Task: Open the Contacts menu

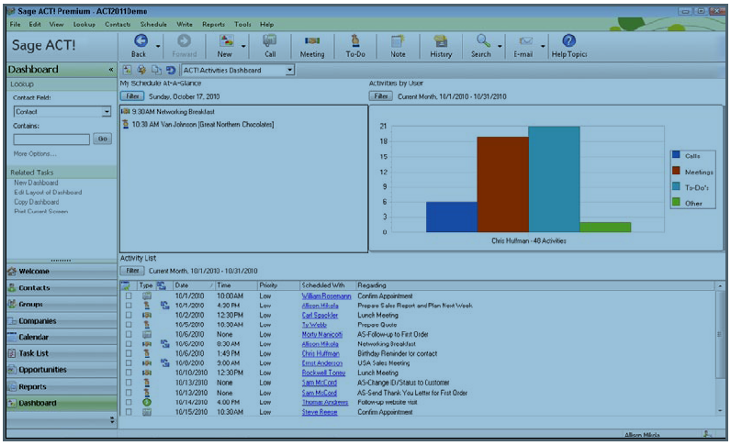Action: pyautogui.click(x=117, y=24)
